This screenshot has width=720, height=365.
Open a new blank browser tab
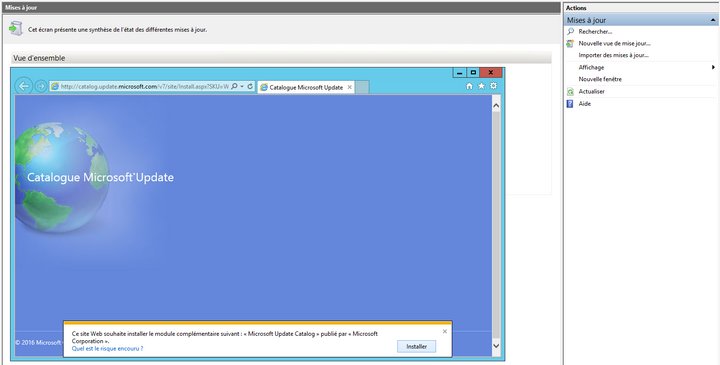pyautogui.click(x=362, y=87)
